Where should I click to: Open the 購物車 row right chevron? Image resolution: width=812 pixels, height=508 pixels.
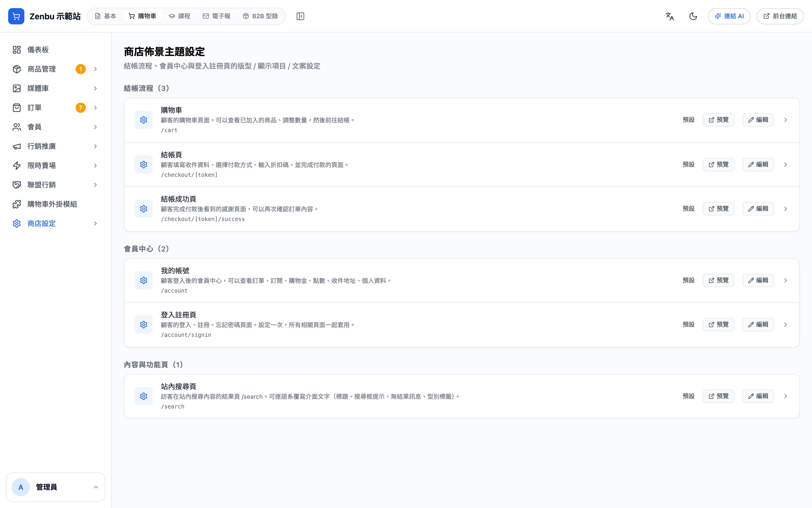click(x=786, y=120)
